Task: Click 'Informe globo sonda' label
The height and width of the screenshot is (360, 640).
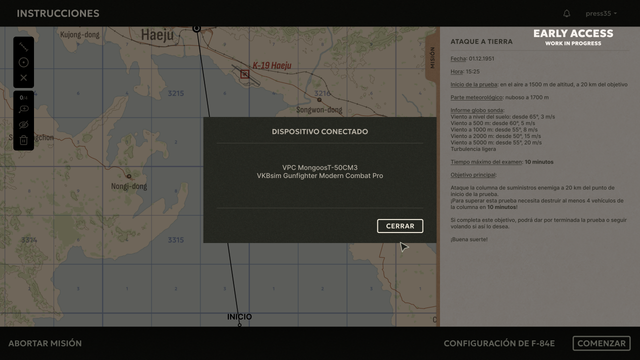Action: coord(477,110)
